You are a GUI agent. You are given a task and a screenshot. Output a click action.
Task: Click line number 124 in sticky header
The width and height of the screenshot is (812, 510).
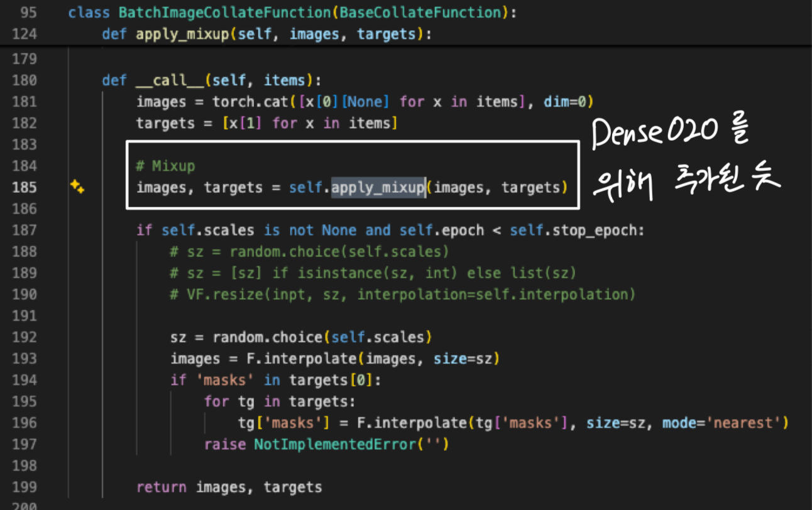[x=25, y=34]
